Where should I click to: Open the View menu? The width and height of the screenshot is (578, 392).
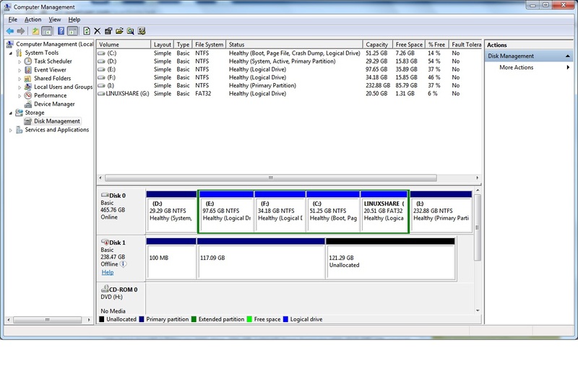55,19
